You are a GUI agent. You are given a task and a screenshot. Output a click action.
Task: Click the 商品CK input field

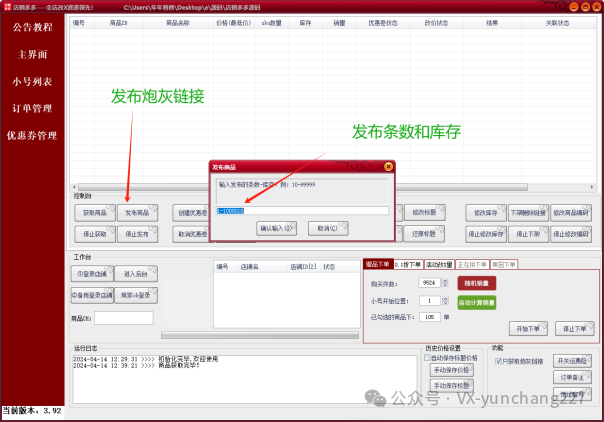click(124, 318)
